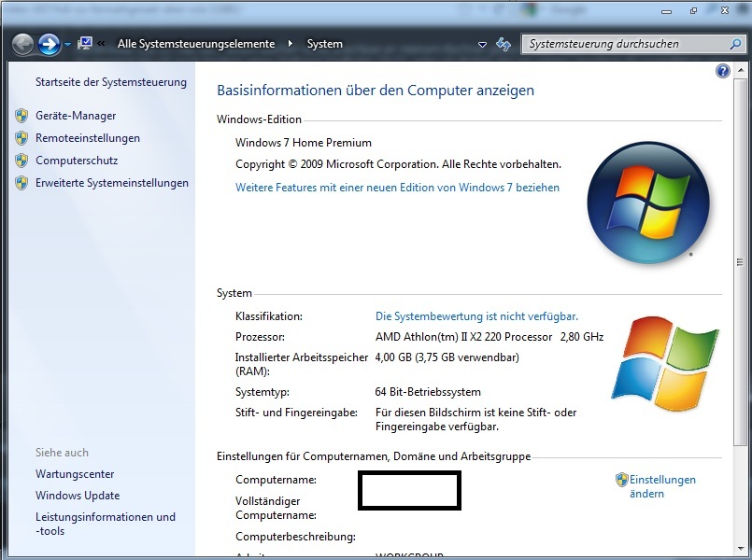Expand arrow after 'Alle Systemsteuerungselemente'
The width and height of the screenshot is (752, 560).
click(291, 44)
